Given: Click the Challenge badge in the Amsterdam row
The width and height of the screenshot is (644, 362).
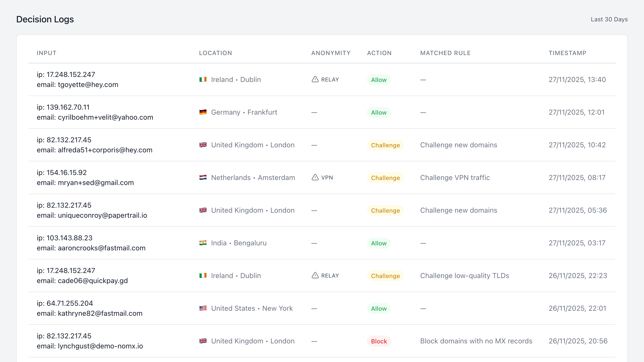Looking at the screenshot, I should coord(385,178).
